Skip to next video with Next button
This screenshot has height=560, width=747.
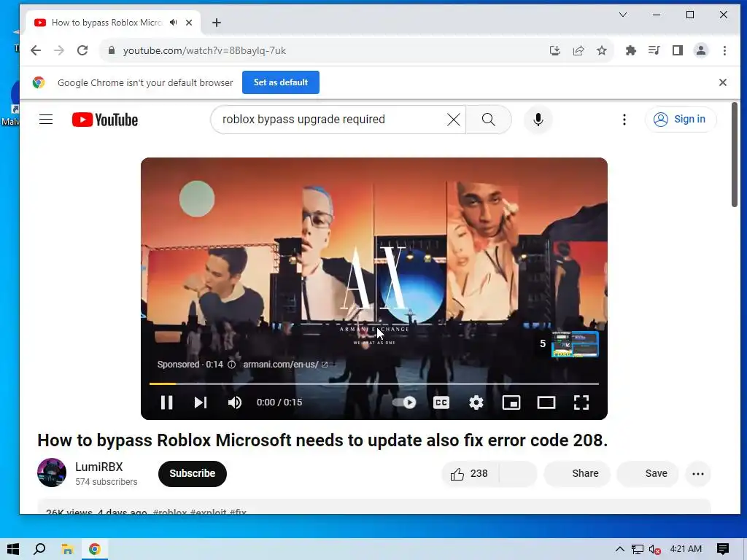click(x=201, y=402)
